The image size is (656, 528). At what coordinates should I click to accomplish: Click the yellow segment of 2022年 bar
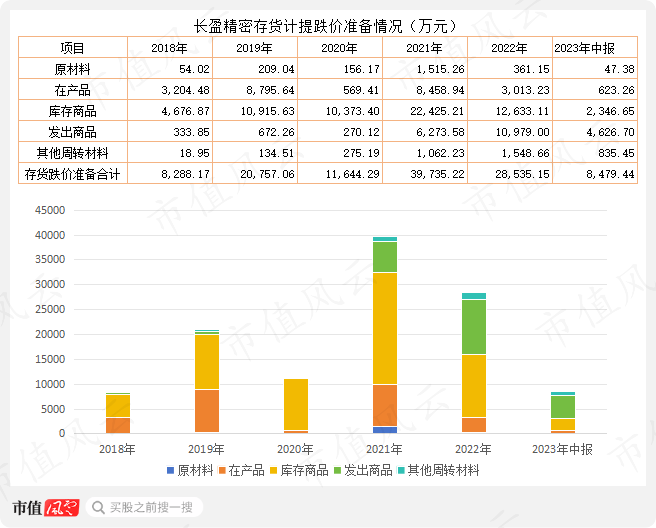click(474, 386)
